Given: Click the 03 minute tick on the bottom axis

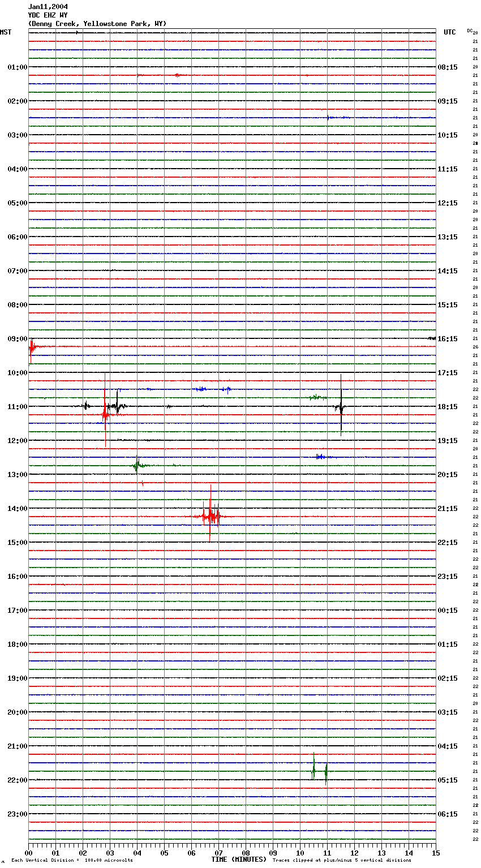Looking at the screenshot, I should click(x=110, y=853).
